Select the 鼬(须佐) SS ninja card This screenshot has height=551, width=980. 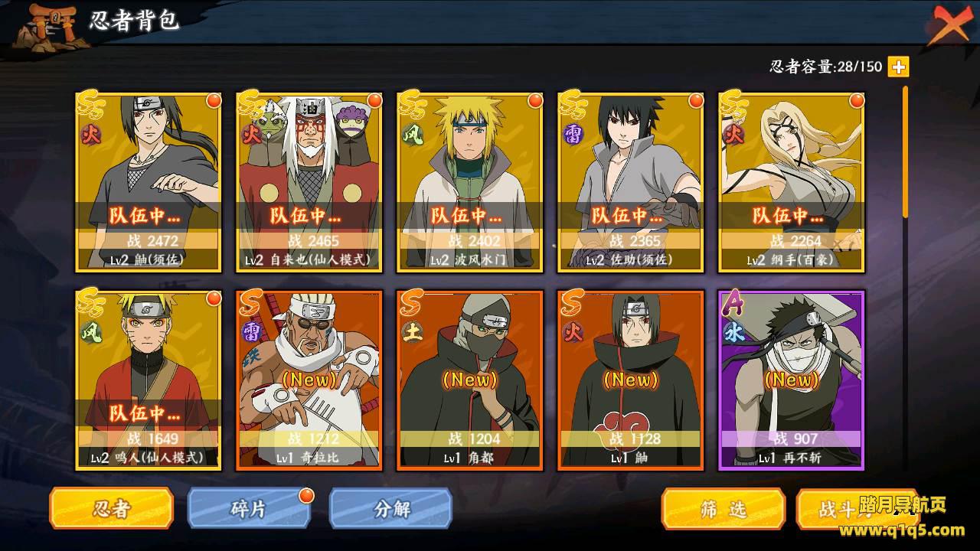149,182
